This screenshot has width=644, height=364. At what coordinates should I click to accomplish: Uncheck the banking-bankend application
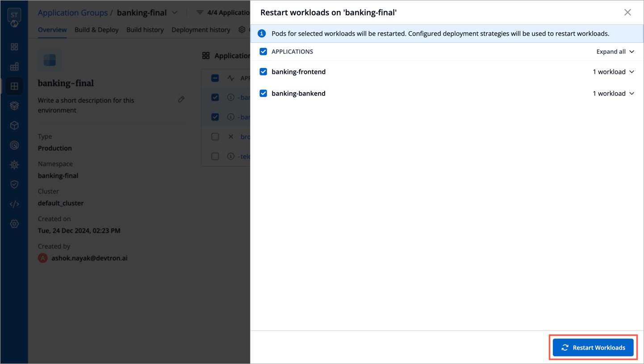tap(263, 93)
